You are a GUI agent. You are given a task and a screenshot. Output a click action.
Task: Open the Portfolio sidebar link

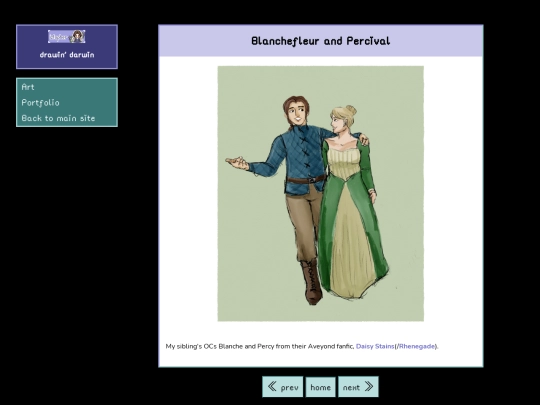pos(40,103)
